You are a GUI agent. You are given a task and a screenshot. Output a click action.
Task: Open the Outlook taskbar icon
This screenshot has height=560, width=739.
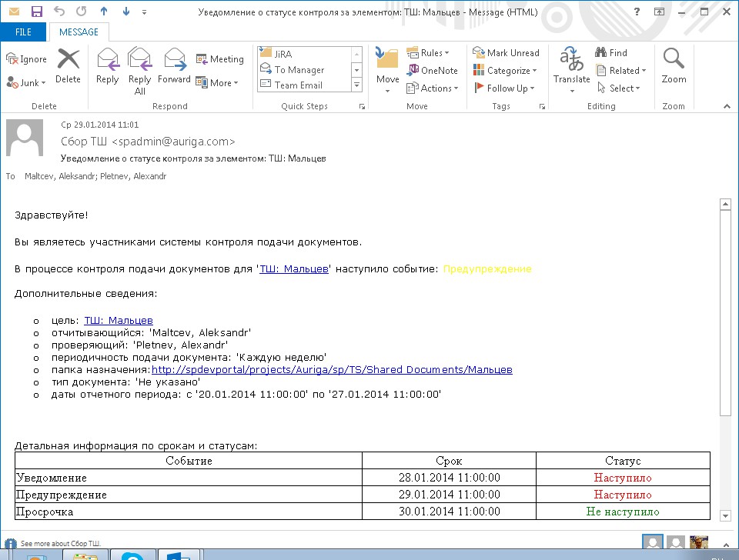pos(179,555)
